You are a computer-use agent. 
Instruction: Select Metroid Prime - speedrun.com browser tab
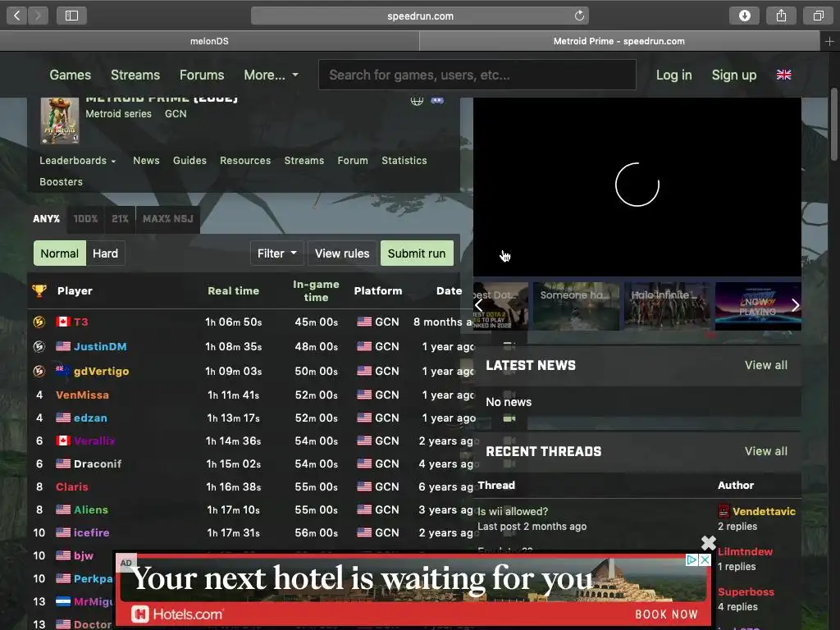coord(619,41)
